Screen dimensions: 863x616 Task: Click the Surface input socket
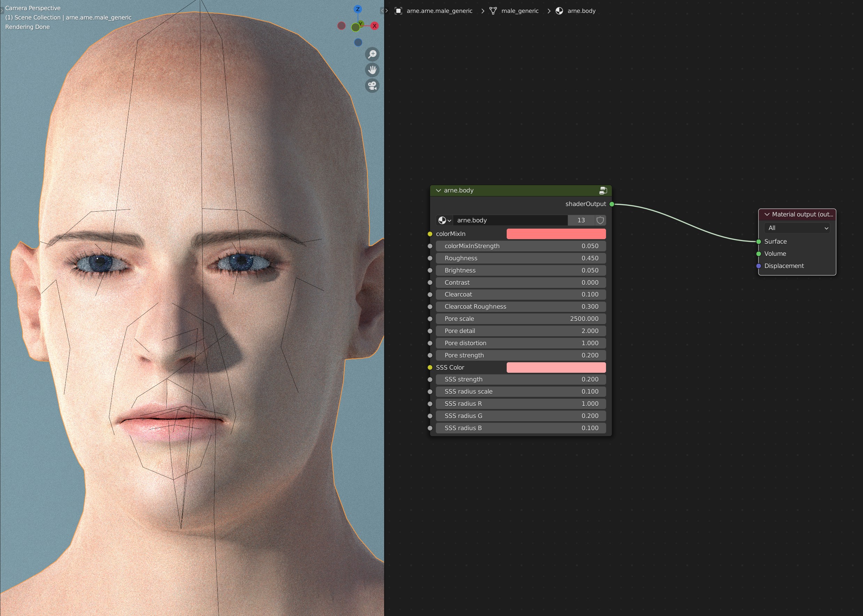click(759, 242)
